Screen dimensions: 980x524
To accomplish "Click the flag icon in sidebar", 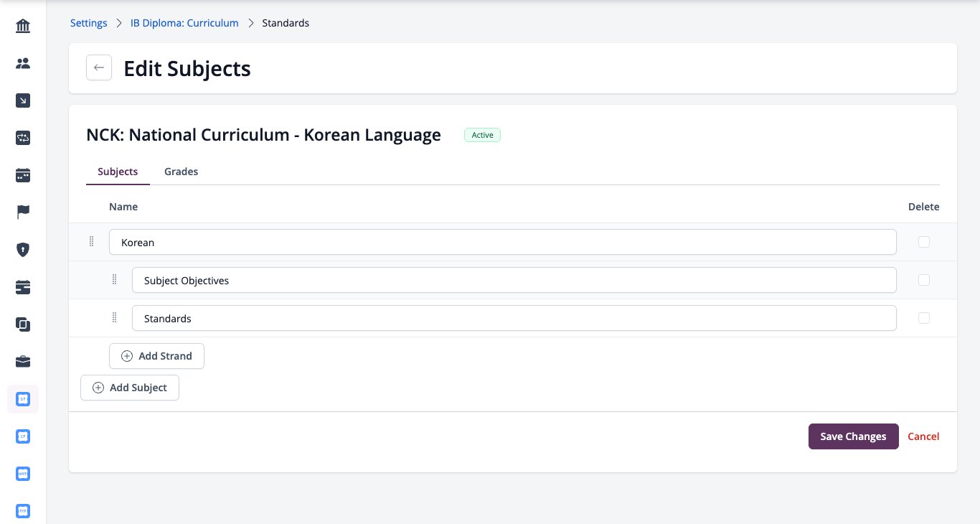I will click(23, 212).
